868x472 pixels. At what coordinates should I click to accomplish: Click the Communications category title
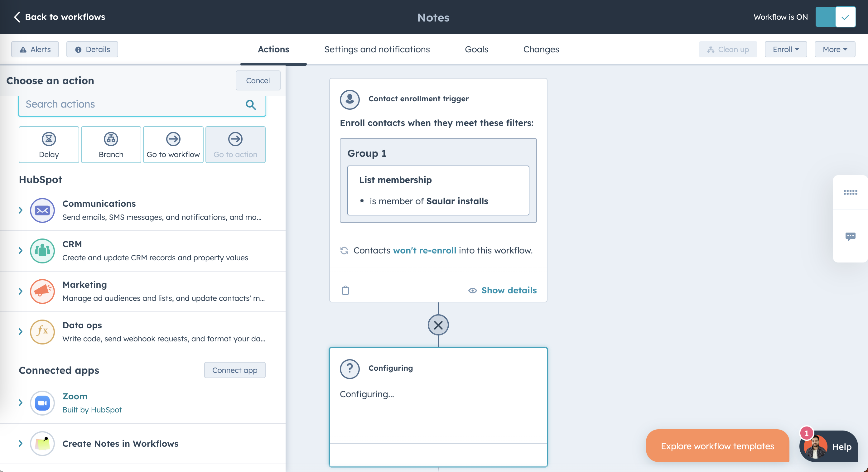[x=99, y=204]
